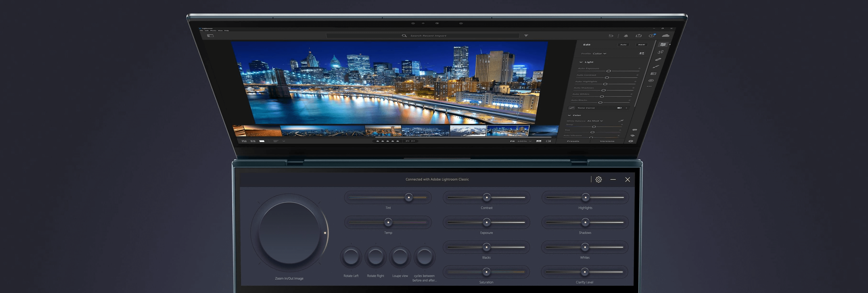Toggle the filmstrip display icon
Image resolution: width=868 pixels, height=293 pixels.
point(539,141)
